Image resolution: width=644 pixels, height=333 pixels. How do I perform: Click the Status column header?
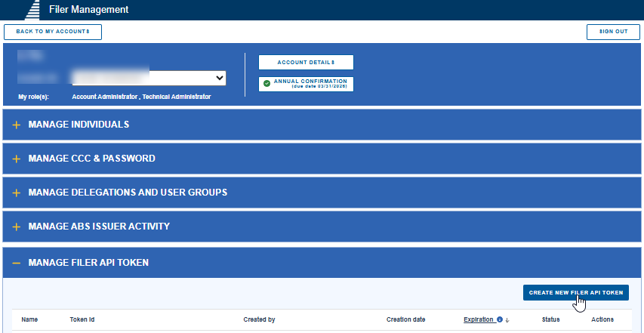coord(551,319)
